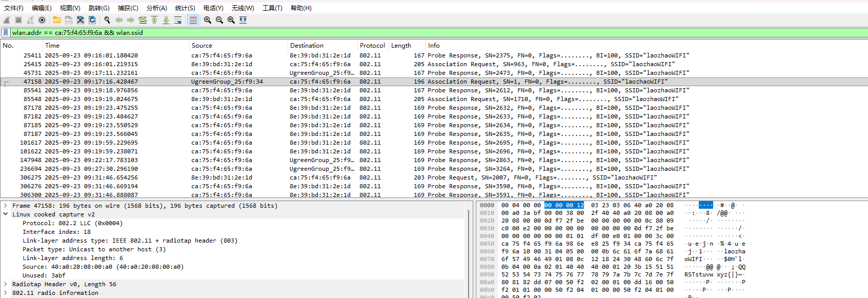Sort packets by the No. column
Screen dimensions: 868x298
tap(22, 46)
